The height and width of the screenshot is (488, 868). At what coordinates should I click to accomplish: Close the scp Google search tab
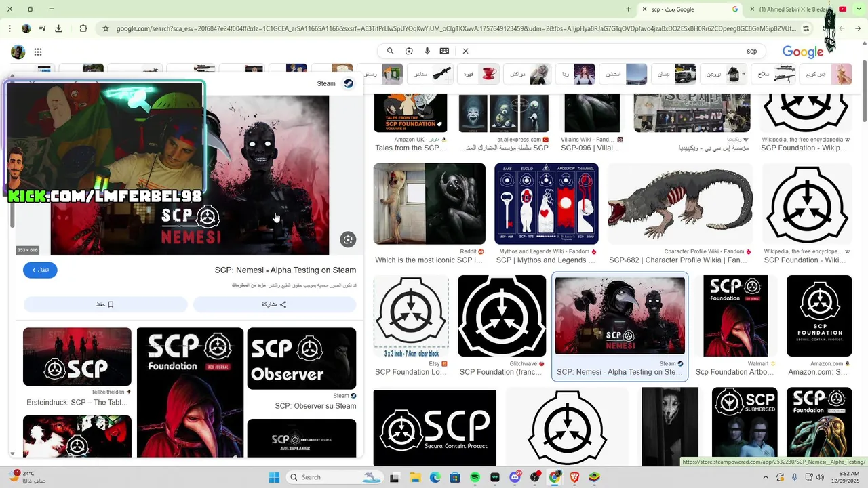[x=644, y=9]
